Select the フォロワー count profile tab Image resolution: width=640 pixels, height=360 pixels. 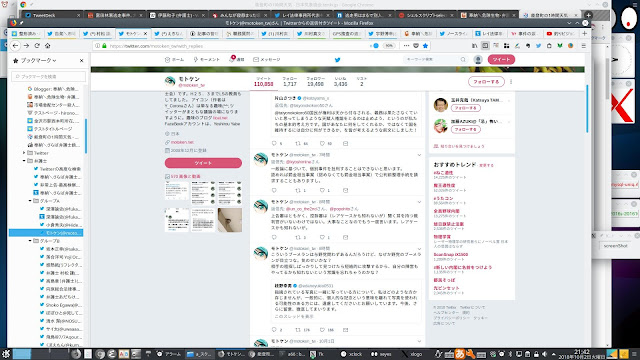click(316, 82)
